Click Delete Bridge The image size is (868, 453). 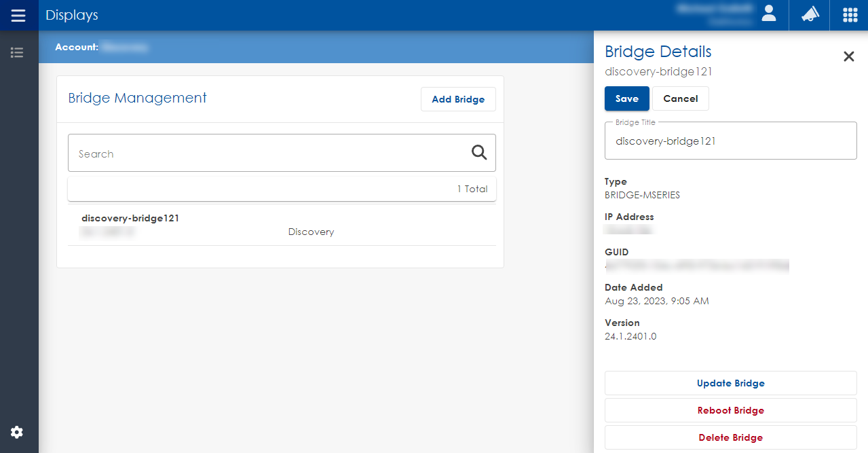point(730,437)
